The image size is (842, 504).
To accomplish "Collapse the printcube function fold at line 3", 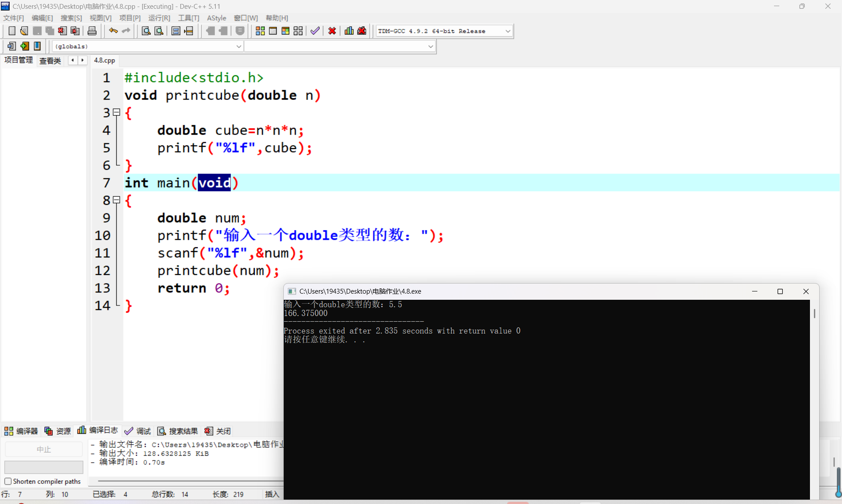I will pos(117,113).
